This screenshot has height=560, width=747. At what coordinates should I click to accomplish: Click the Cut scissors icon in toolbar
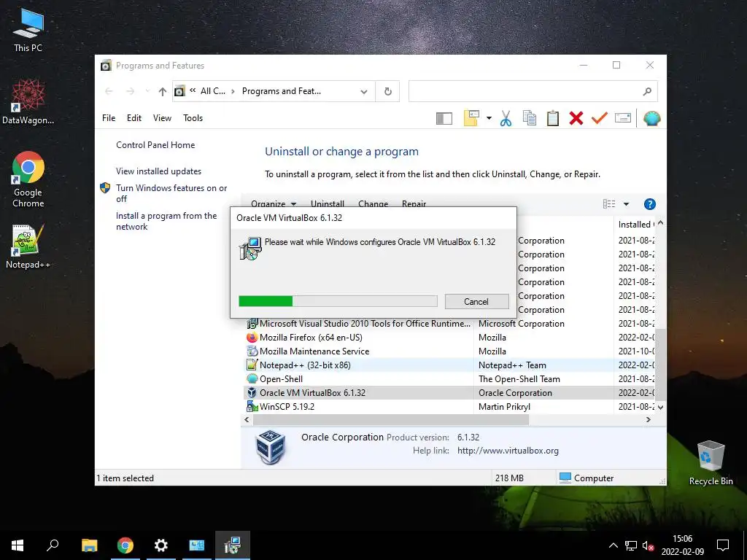pyautogui.click(x=506, y=118)
